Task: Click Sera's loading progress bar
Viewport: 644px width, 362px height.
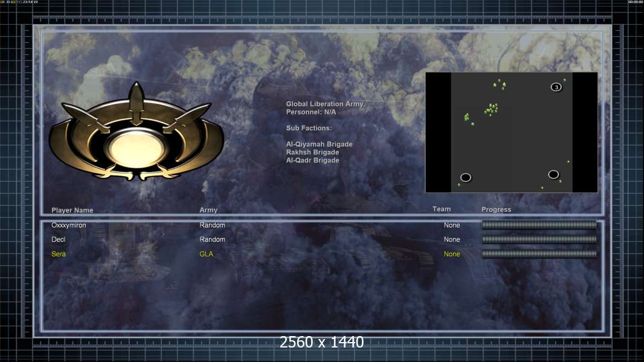Action: pos(539,254)
